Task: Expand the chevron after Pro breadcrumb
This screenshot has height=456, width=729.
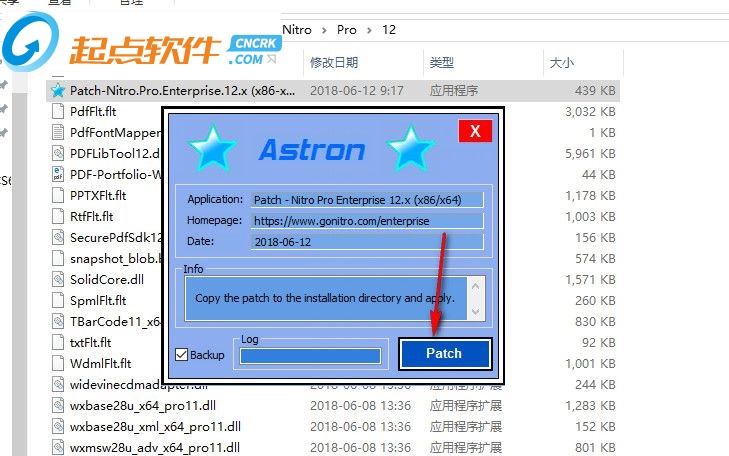Action: point(369,30)
